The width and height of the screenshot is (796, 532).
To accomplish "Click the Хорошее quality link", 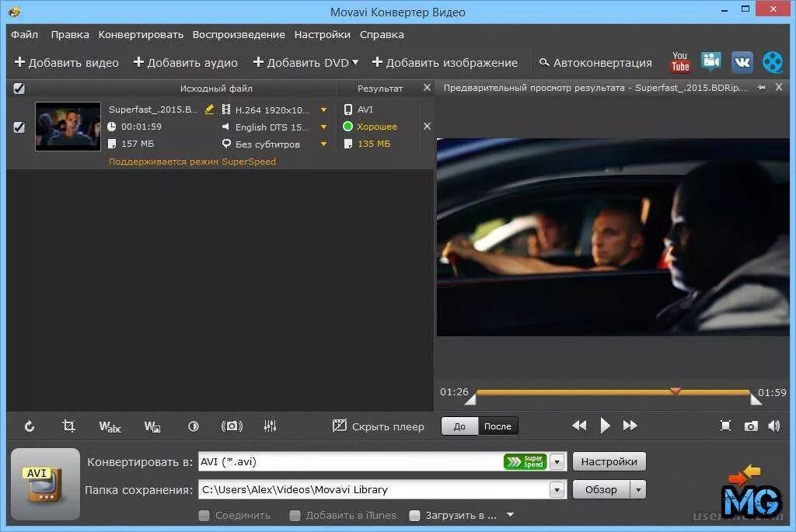I will click(377, 127).
